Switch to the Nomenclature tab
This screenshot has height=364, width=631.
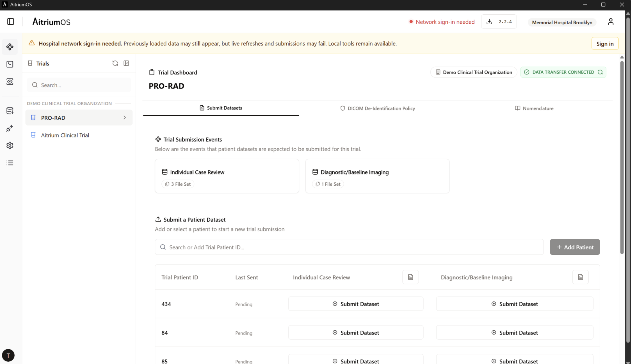coord(534,108)
